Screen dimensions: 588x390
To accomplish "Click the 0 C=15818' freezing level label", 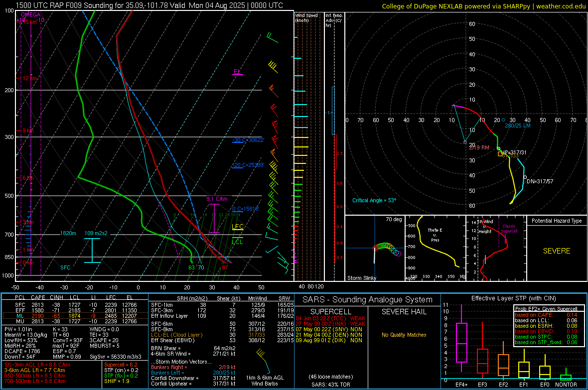I will (x=245, y=209).
